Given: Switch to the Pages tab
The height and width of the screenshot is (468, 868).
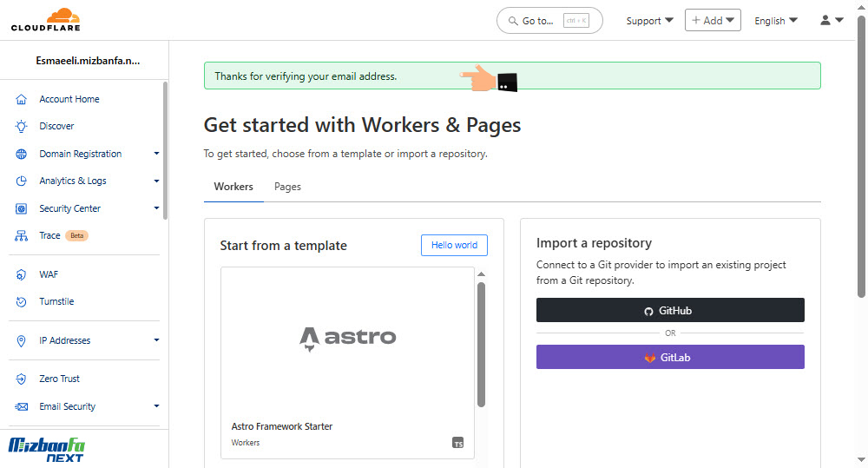Looking at the screenshot, I should pos(288,187).
